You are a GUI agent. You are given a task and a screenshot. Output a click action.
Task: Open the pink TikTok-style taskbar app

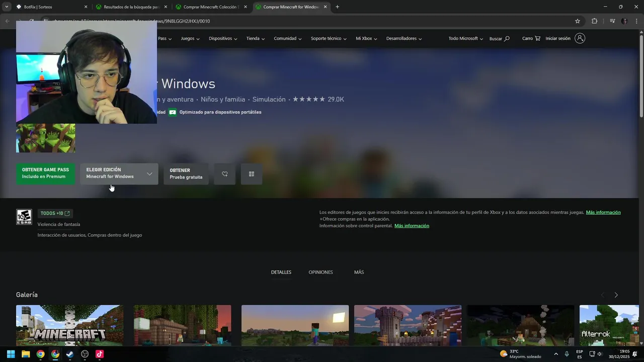[x=100, y=354]
